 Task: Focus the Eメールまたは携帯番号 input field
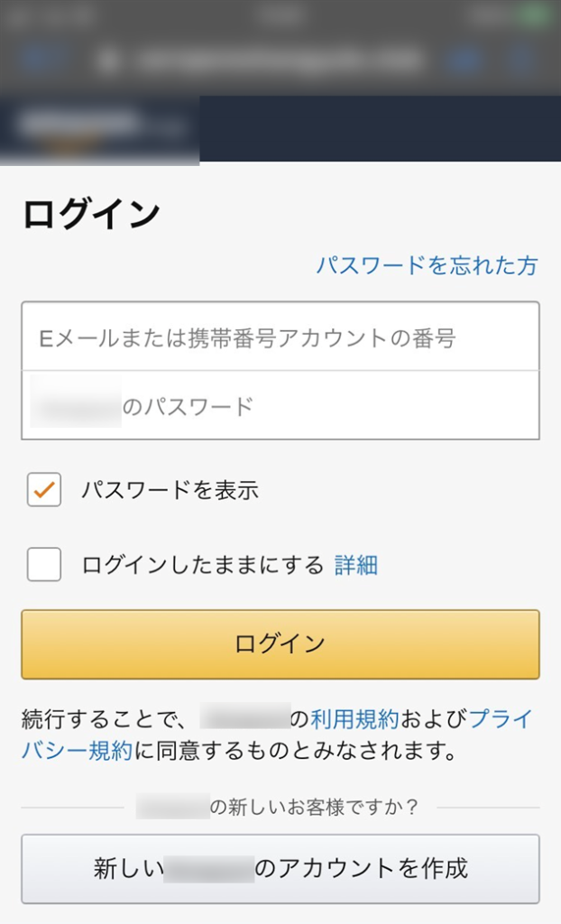tap(280, 338)
